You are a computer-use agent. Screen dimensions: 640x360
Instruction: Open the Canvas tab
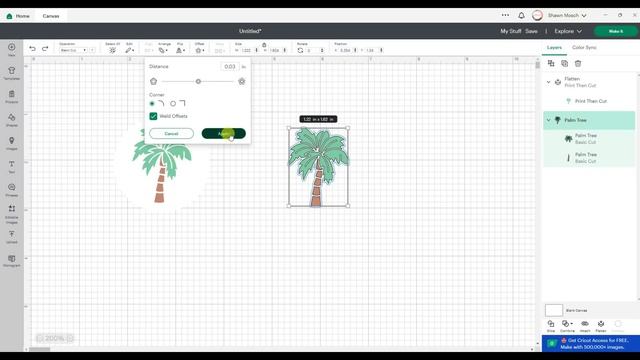[51, 16]
